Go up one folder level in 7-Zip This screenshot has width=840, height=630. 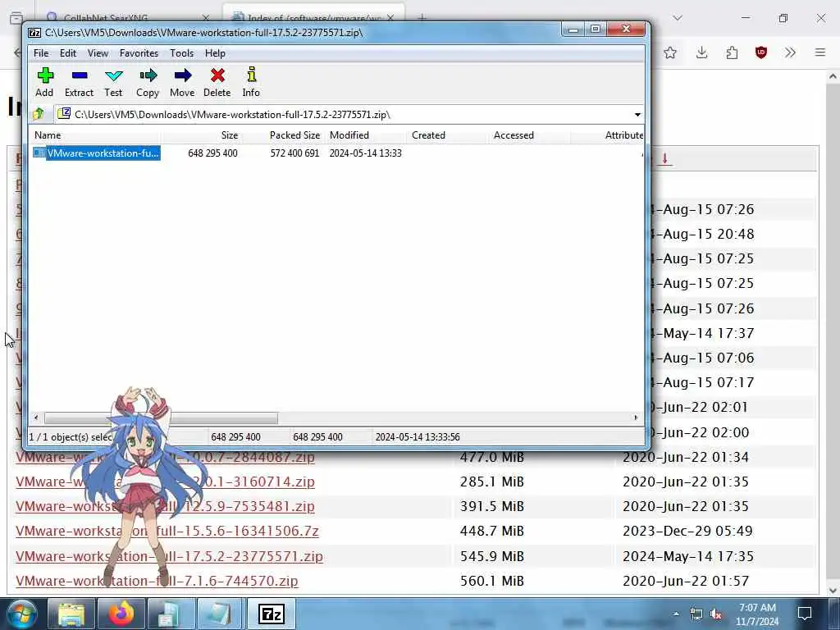click(39, 114)
